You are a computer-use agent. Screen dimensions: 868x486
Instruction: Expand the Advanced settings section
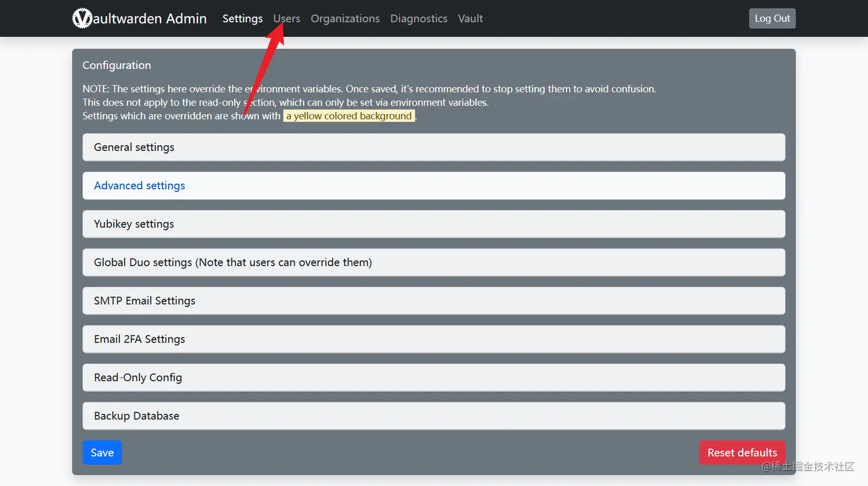tap(434, 186)
